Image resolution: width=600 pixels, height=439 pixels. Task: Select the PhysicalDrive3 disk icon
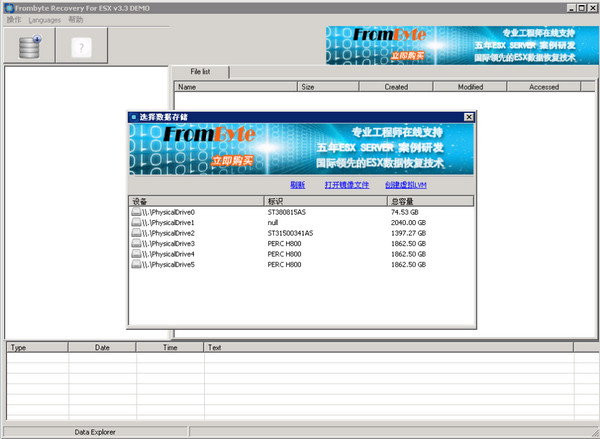(136, 244)
